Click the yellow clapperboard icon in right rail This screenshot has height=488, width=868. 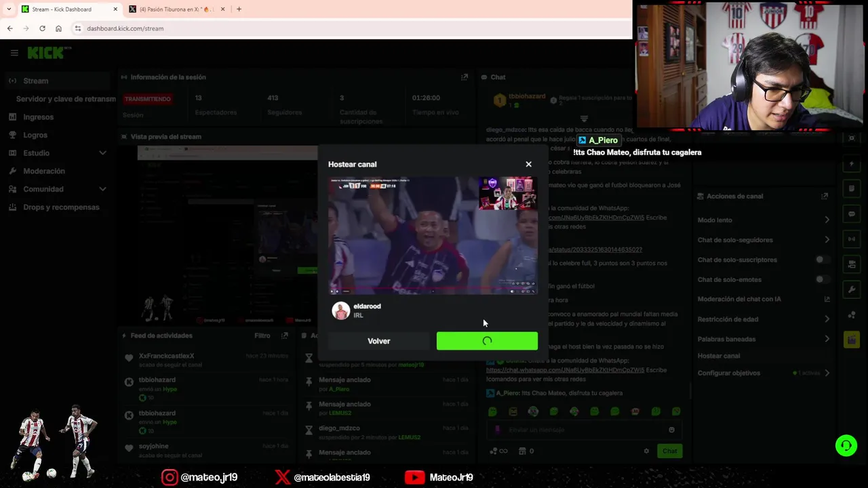(852, 340)
